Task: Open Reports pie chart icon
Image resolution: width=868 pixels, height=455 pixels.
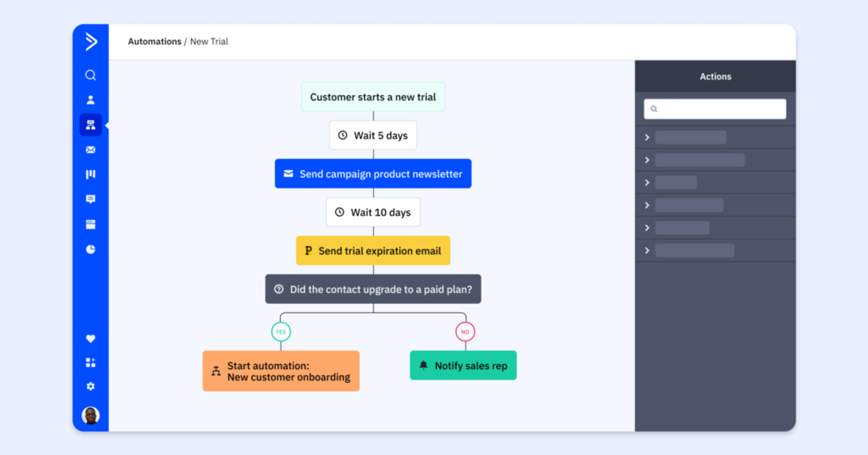Action: click(91, 249)
